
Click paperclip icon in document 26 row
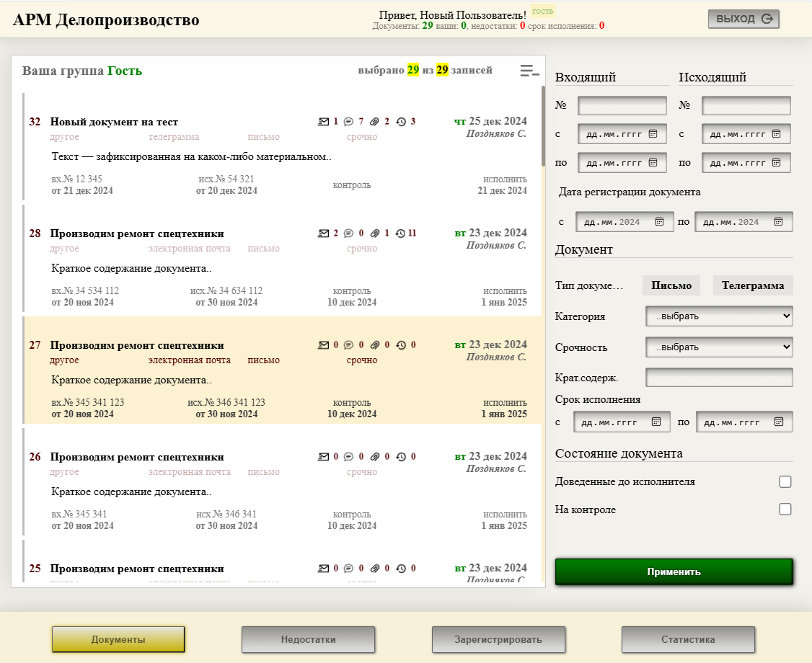(375, 457)
